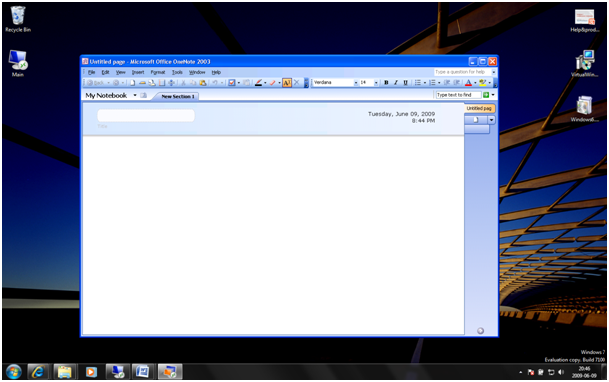Viewport: 609px width, 382px height.
Task: Open the find options dropdown arrow
Action: 493,95
